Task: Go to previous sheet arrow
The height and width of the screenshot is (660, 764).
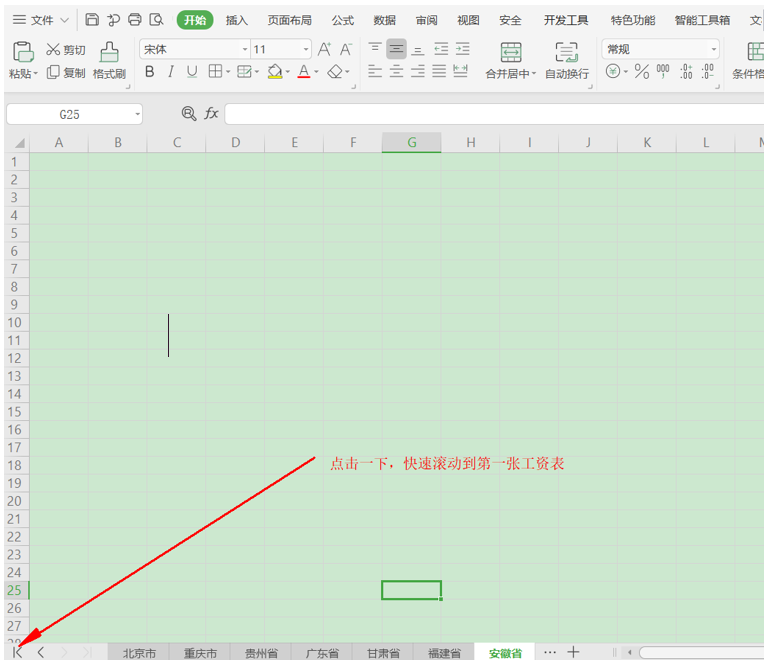Action: (41, 652)
